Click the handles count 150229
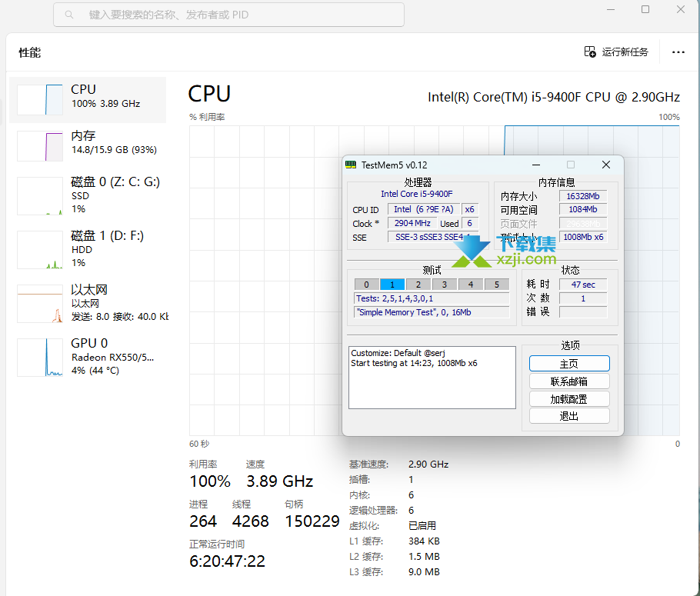Screen dimensions: 700x596 pos(312,521)
